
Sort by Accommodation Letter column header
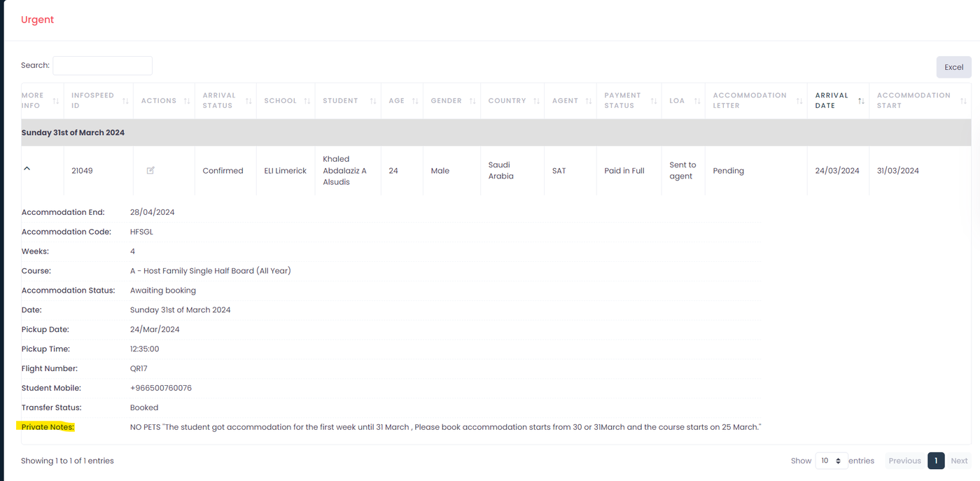(x=750, y=101)
